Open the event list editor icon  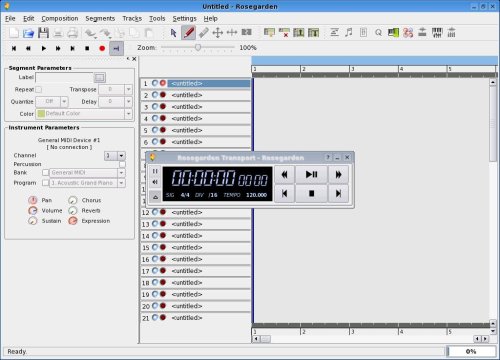tap(363, 33)
